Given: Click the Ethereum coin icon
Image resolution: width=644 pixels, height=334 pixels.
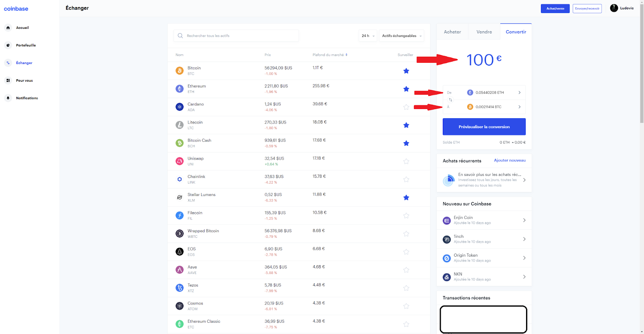Looking at the screenshot, I should (x=180, y=89).
